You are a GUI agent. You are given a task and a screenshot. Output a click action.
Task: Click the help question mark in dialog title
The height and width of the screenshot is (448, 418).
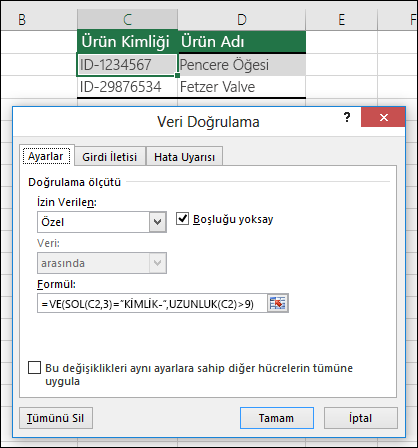point(347,117)
